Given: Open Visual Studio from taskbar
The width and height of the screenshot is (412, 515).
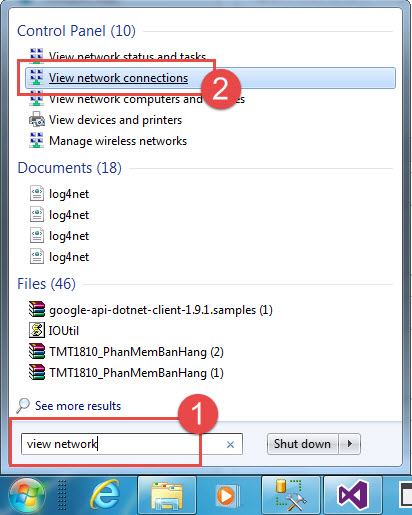Looking at the screenshot, I should (353, 496).
